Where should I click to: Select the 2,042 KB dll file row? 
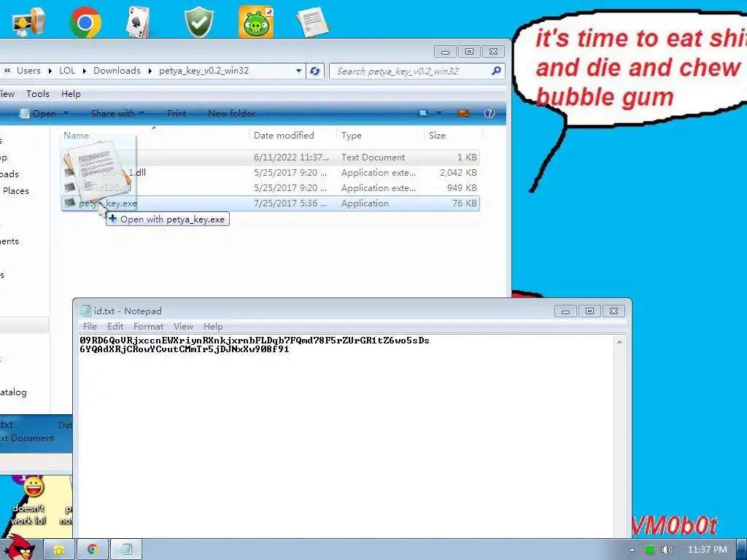(x=270, y=172)
